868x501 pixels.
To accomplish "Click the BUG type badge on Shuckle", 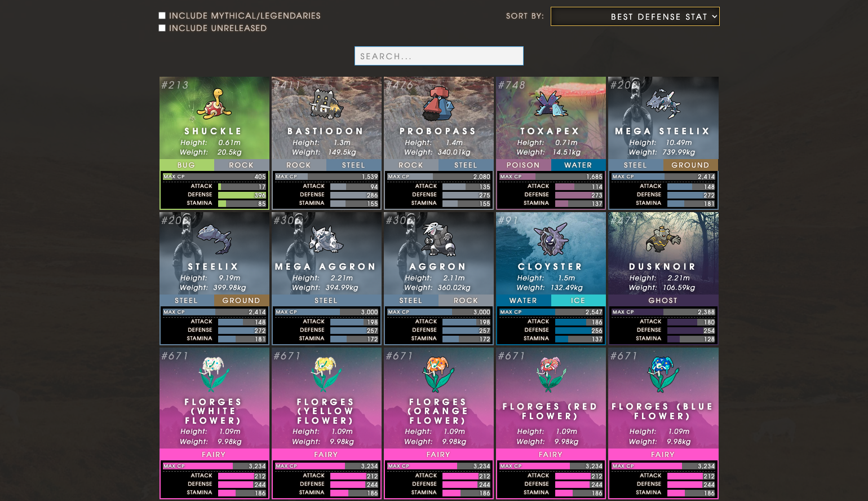I will [187, 165].
